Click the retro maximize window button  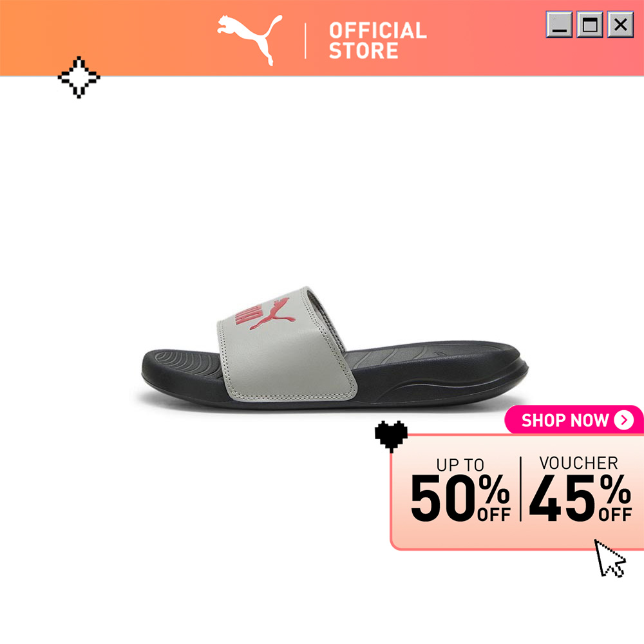tap(590, 24)
